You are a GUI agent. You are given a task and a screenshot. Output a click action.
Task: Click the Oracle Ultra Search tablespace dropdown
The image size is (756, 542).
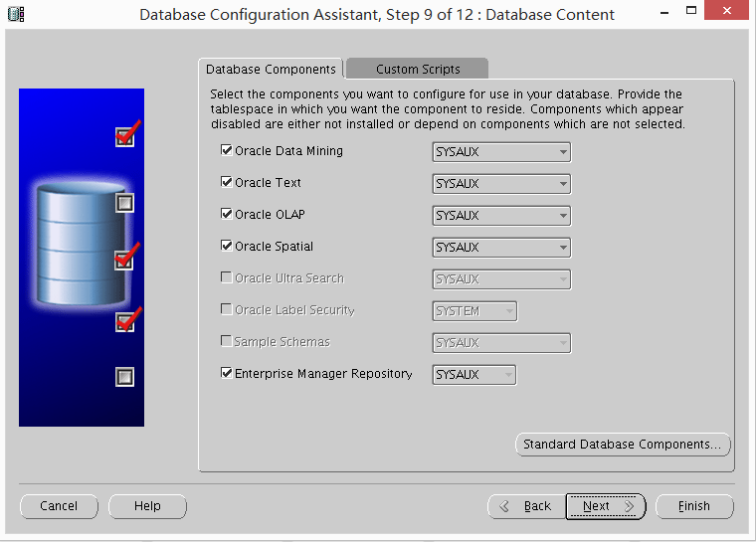501,279
